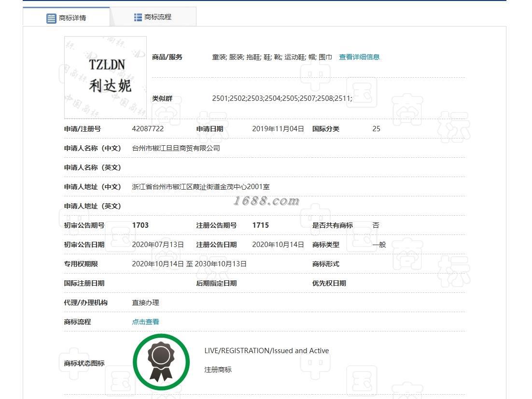Click the 初审公告期号 label
This screenshot has width=532, height=399.
point(84,225)
